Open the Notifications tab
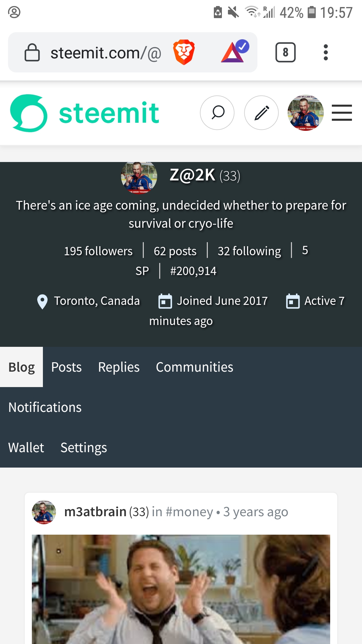This screenshot has height=644, width=362. coord(45,407)
